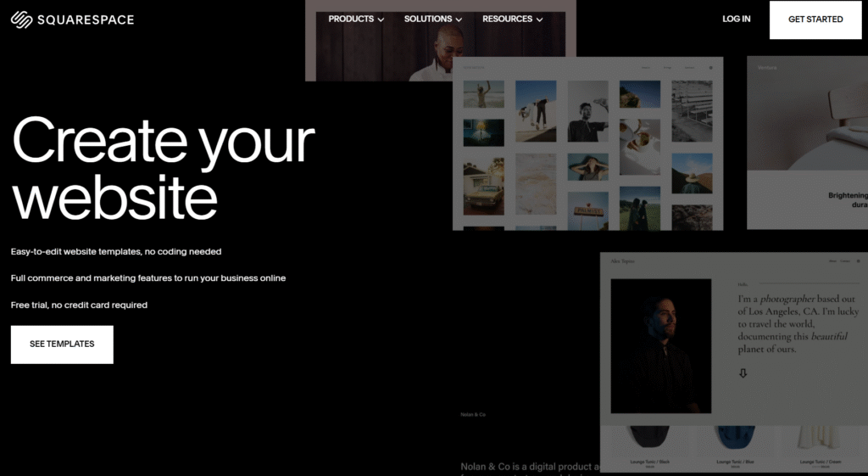Open the Alex Tepino photographer template preview
Viewport: 868px width, 476px height.
point(734,339)
